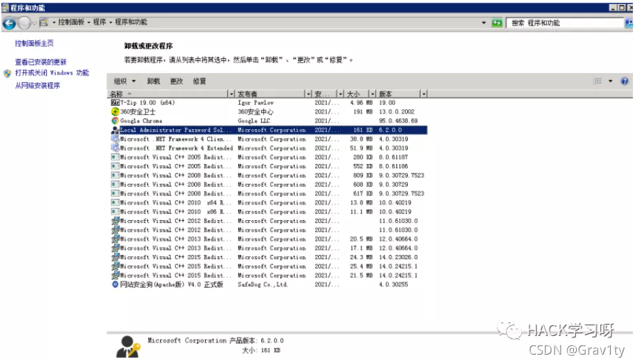Click the Google Chrome icon in list
Image resolution: width=635 pixels, height=364 pixels.
pyautogui.click(x=115, y=120)
